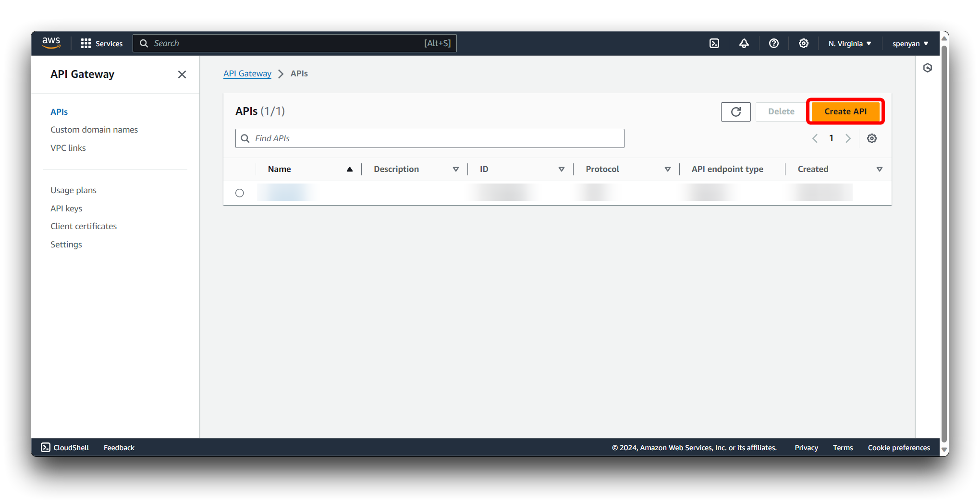Image resolution: width=980 pixels, height=503 pixels.
Task: Click the magnifier in Find APIs field
Action: pos(245,138)
